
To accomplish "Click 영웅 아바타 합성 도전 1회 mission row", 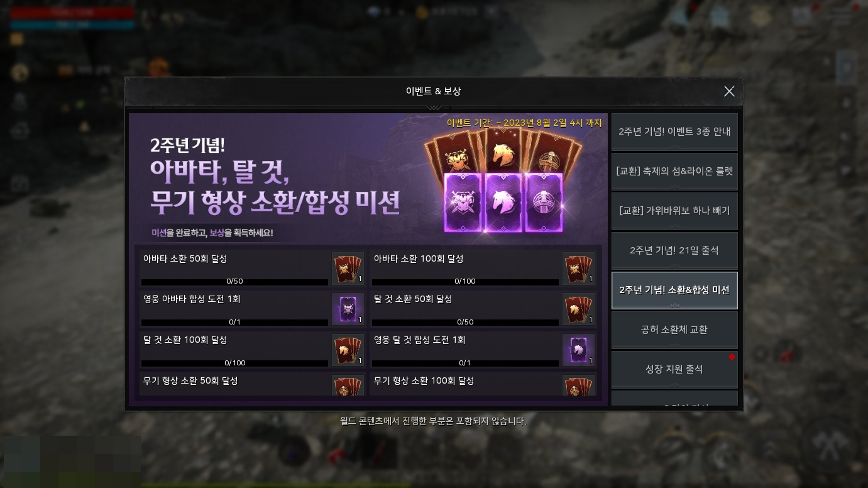I will pyautogui.click(x=253, y=309).
